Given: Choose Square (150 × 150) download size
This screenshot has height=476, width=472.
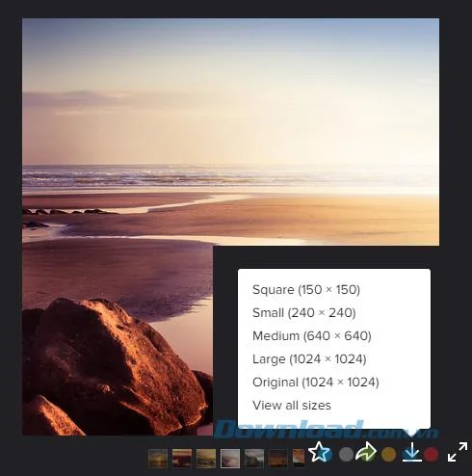Looking at the screenshot, I should point(306,290).
